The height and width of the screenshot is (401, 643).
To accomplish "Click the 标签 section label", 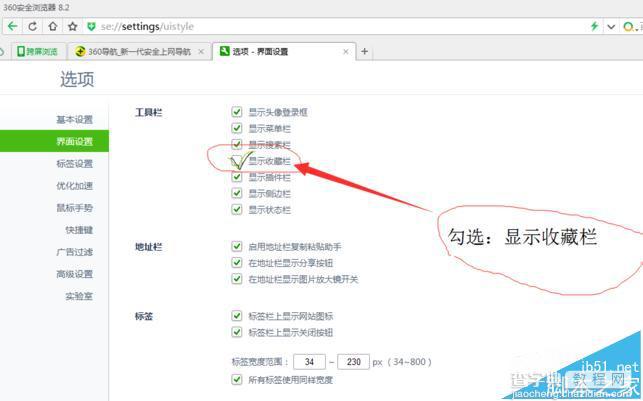I will pyautogui.click(x=144, y=316).
